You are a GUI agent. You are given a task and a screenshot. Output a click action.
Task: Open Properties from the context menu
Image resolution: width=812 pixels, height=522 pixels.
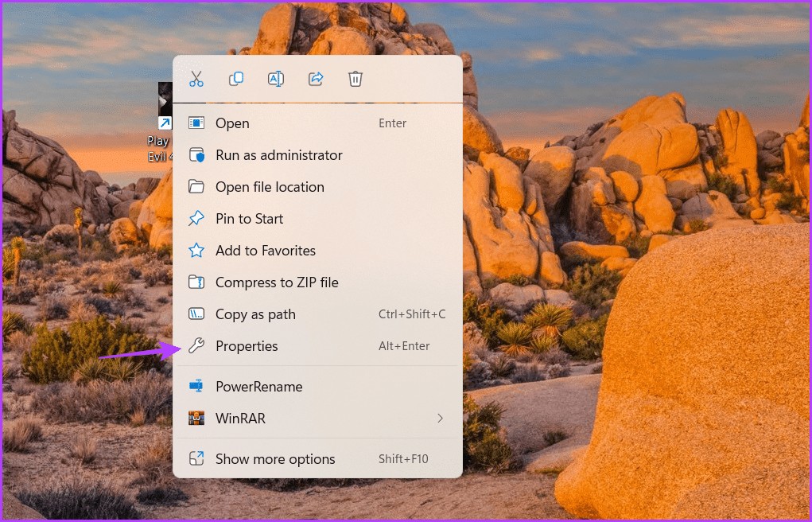[x=317, y=346]
